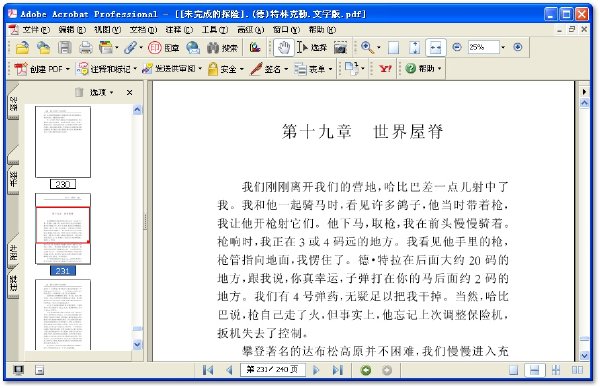Viewport: 600px width, 388px height.
Task: Open the File (文件) menu
Action: point(35,29)
